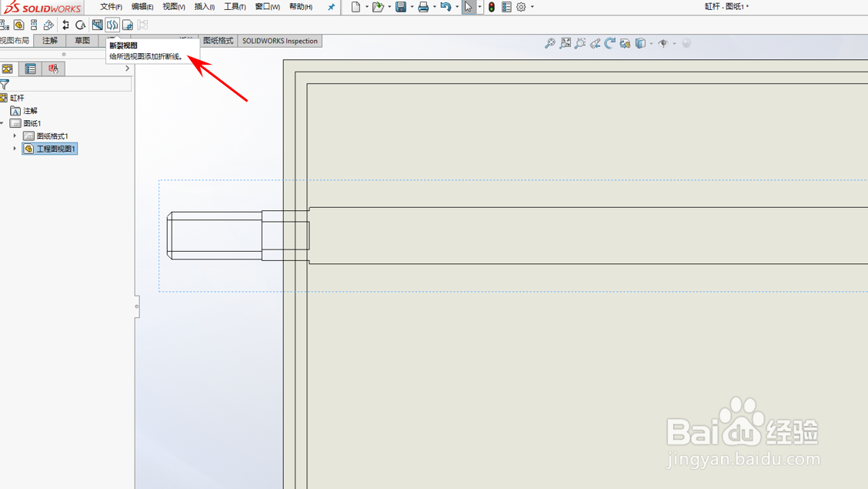
Task: Switch to the 图纸格式 tab
Action: click(218, 41)
